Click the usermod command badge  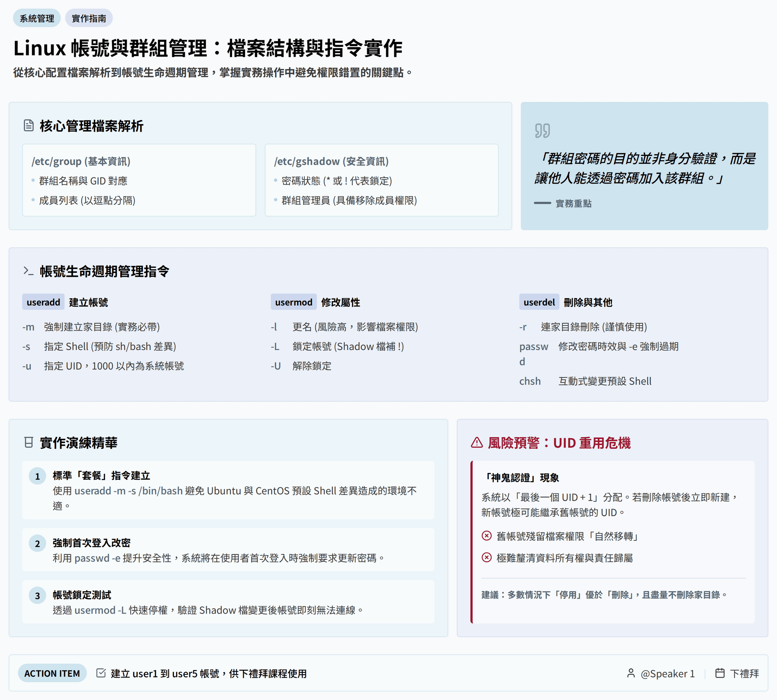pos(294,302)
